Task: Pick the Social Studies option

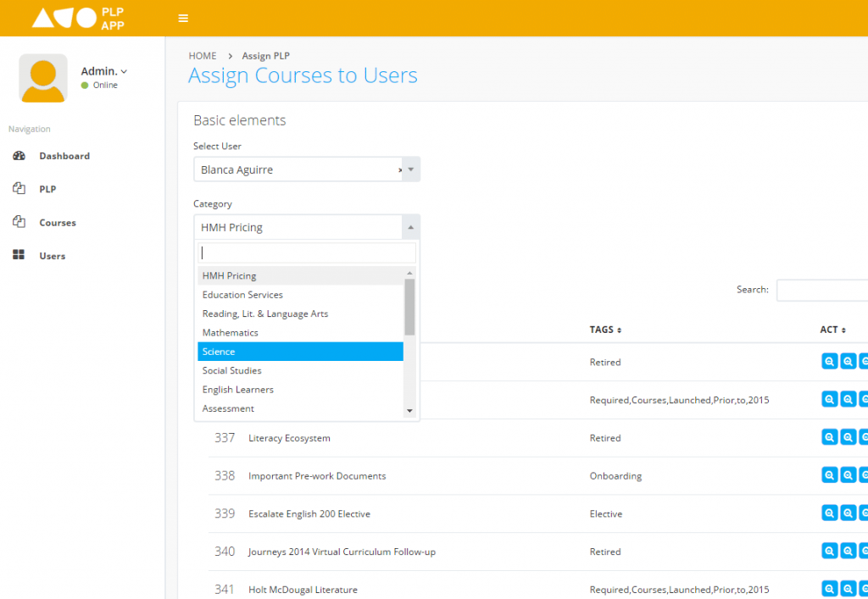Action: (300, 370)
